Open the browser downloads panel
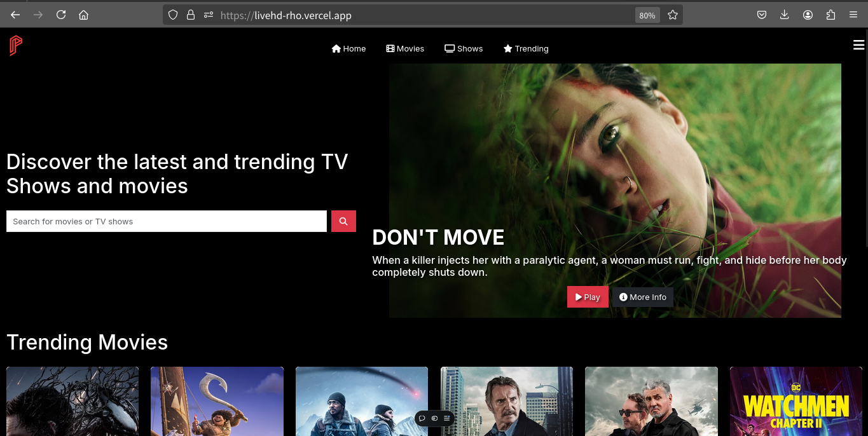 (x=785, y=15)
